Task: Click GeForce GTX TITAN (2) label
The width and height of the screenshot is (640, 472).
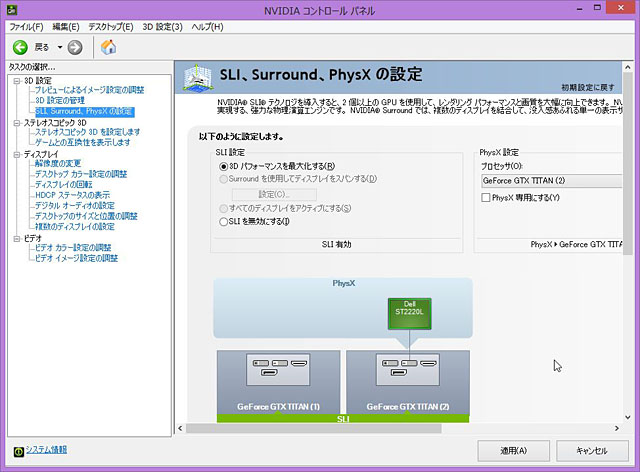Action: [x=408, y=407]
